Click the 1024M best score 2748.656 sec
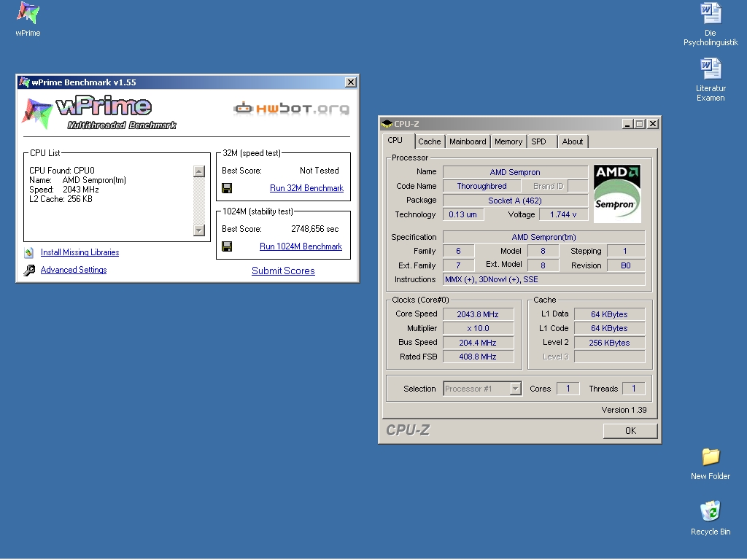 point(315,229)
